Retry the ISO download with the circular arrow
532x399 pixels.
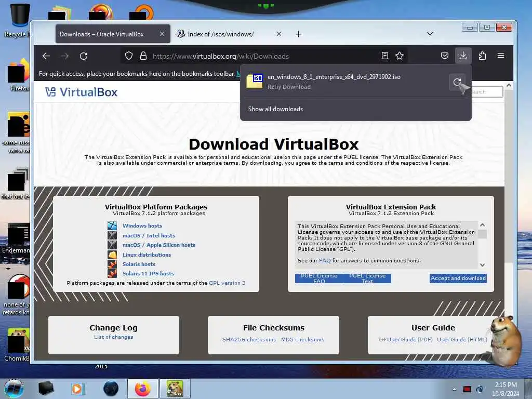click(x=457, y=82)
